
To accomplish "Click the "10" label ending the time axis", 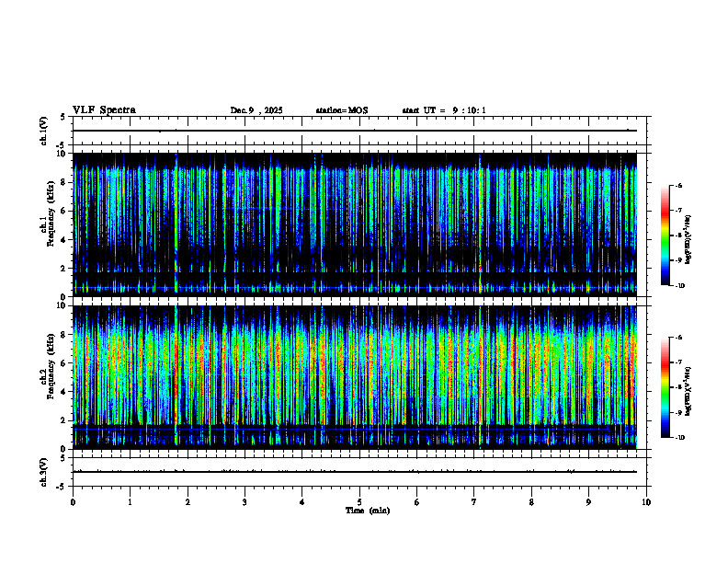I will click(646, 502).
